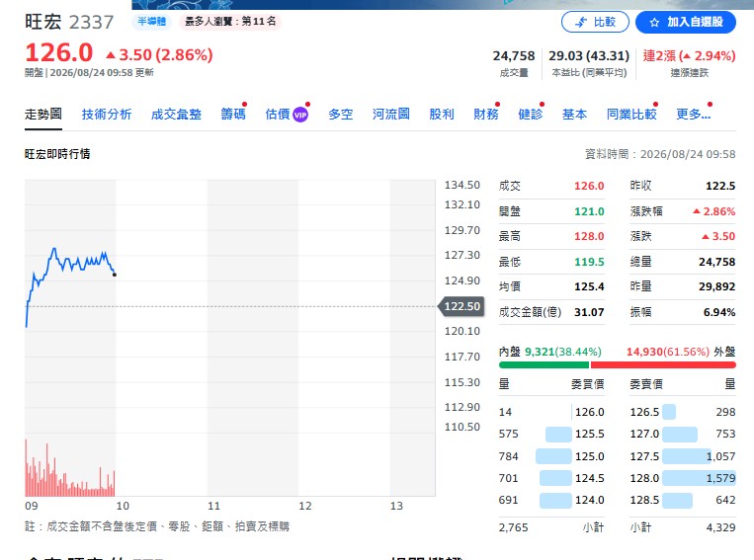The image size is (754, 560).
Task: Click the 成交金額(億) 31.07 value
Action: click(x=589, y=312)
